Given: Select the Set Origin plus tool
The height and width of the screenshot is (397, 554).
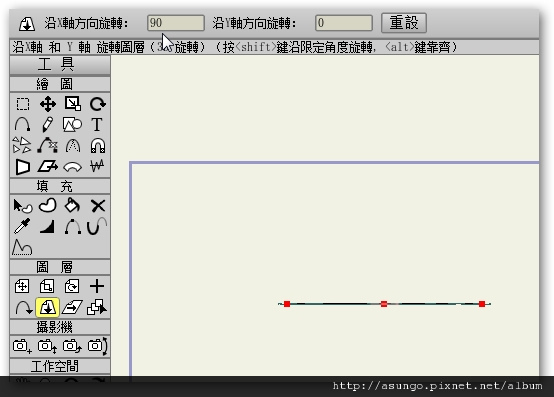Looking at the screenshot, I should coord(97,286).
